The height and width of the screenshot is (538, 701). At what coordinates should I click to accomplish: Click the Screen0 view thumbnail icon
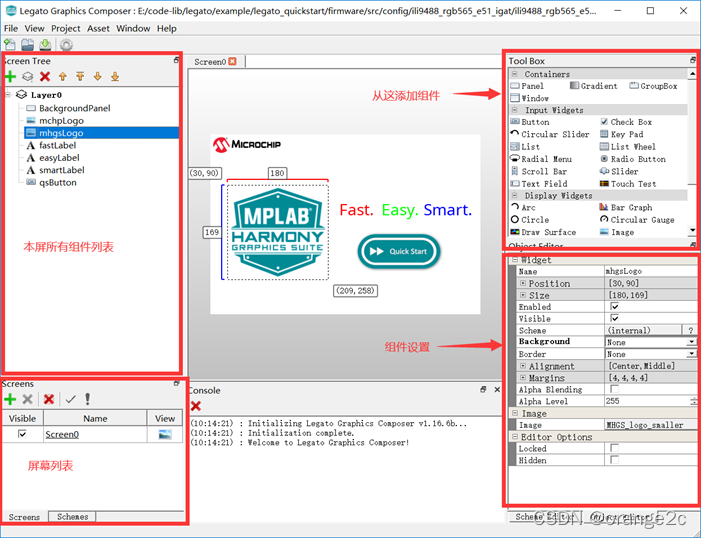point(165,434)
